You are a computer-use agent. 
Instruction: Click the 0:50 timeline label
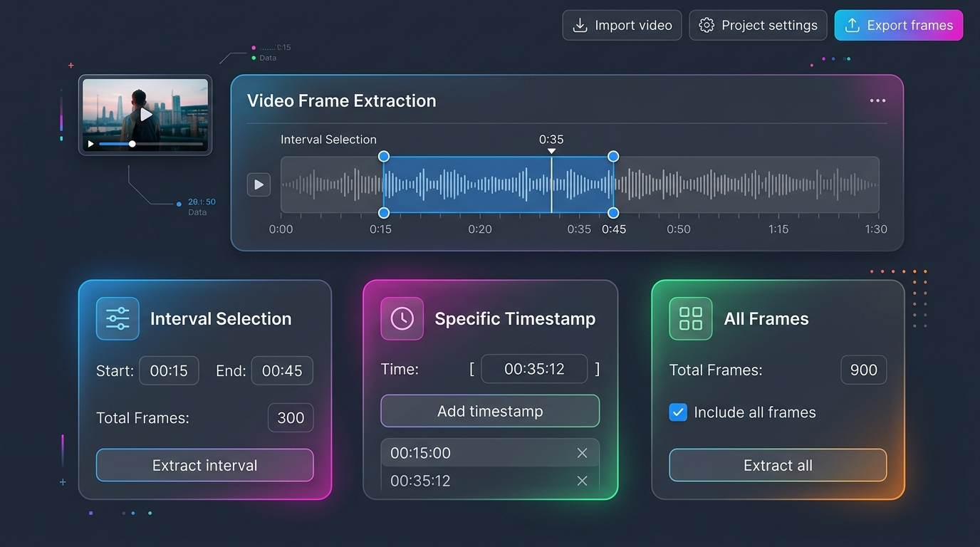click(x=679, y=229)
